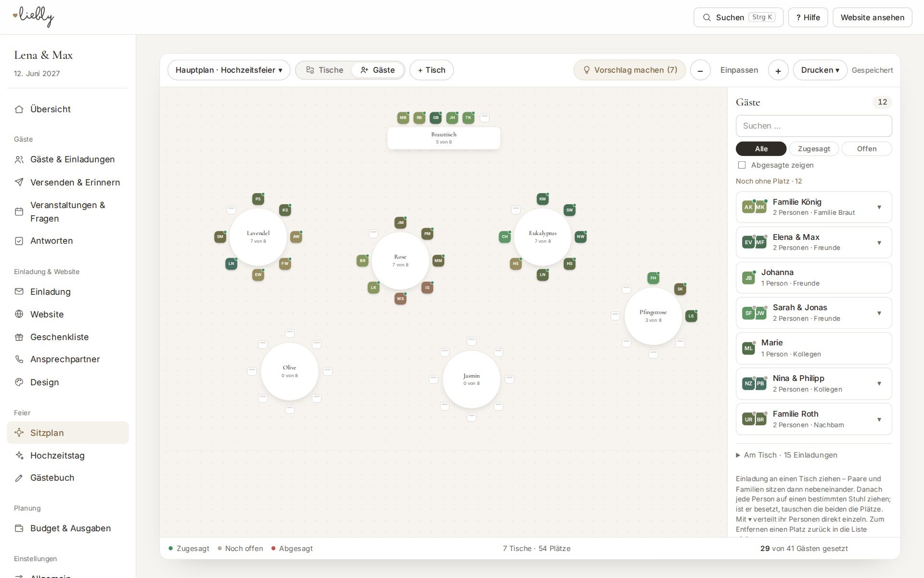Filter guests by Alle
Screen dimensions: 924x578
pos(761,149)
